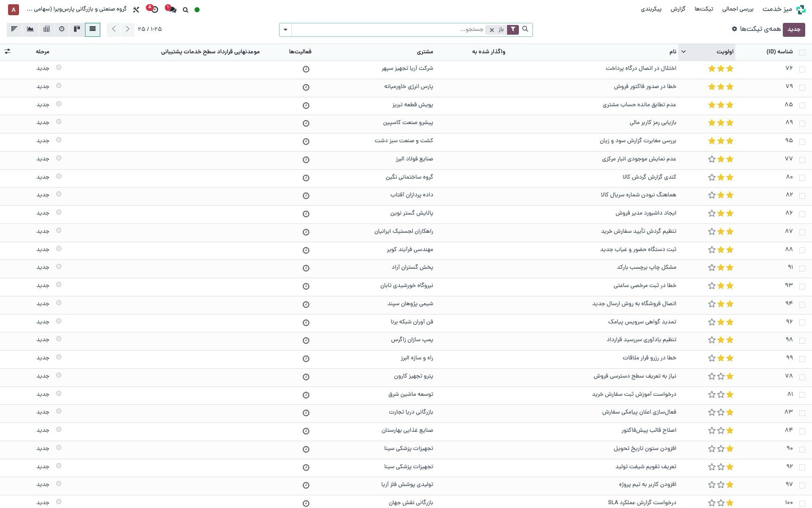Click the Helpdesk app logo icon

click(801, 9)
